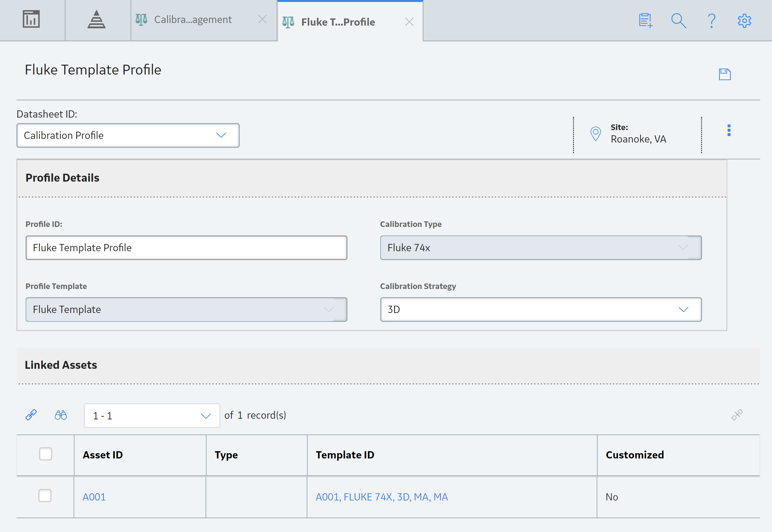Open the vertical three-dot more options menu
Image resolution: width=772 pixels, height=532 pixels.
[x=729, y=130]
